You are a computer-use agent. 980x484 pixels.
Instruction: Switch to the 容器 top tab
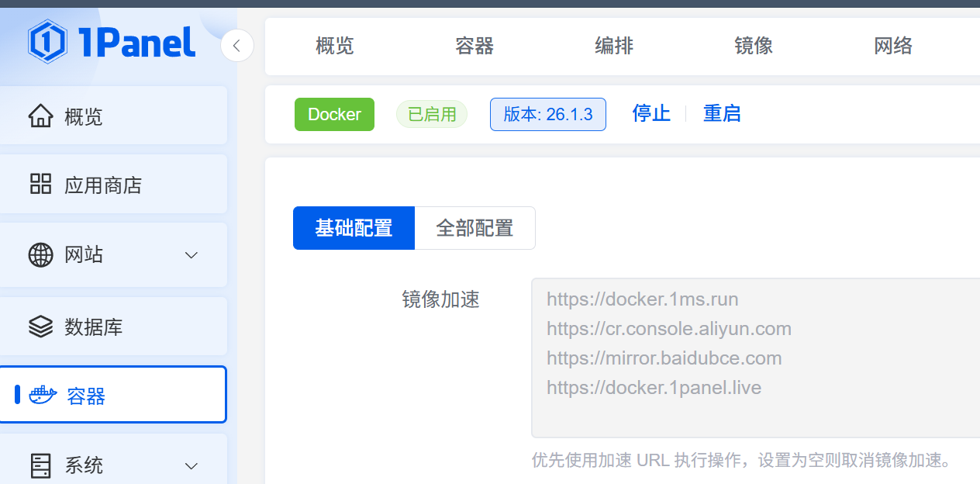[x=474, y=46]
